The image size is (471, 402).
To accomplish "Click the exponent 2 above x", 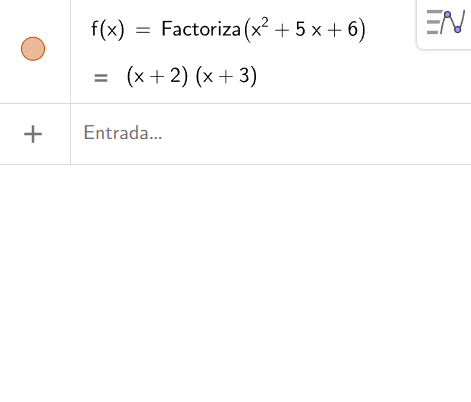I will tap(265, 23).
